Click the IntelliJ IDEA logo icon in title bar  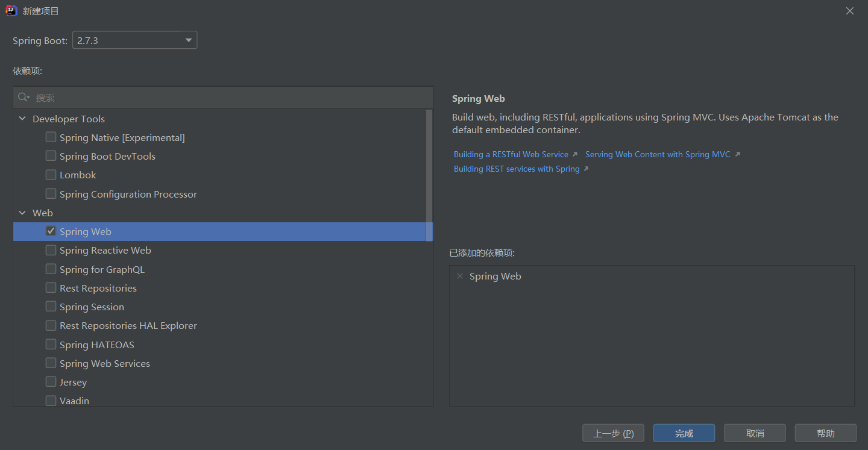(11, 11)
